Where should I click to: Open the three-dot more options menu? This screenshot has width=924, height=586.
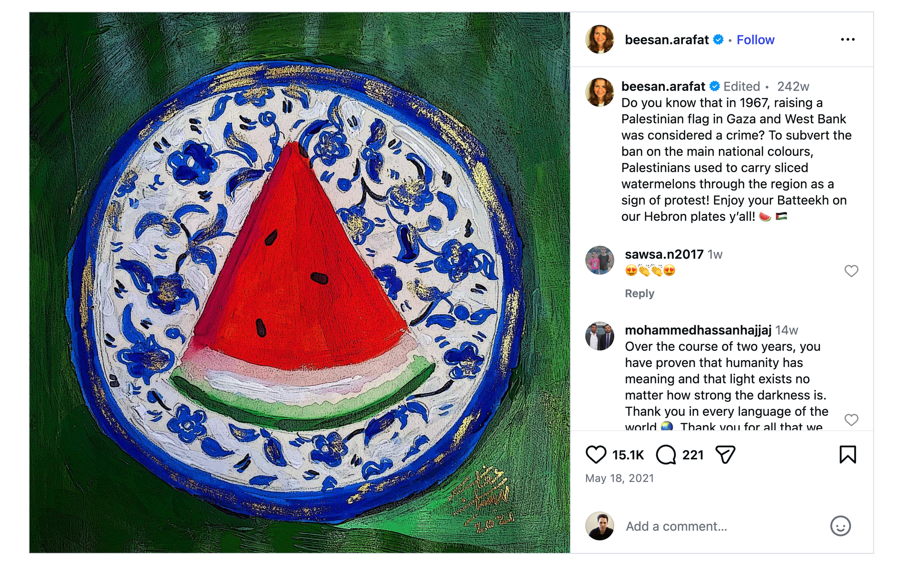tap(847, 40)
